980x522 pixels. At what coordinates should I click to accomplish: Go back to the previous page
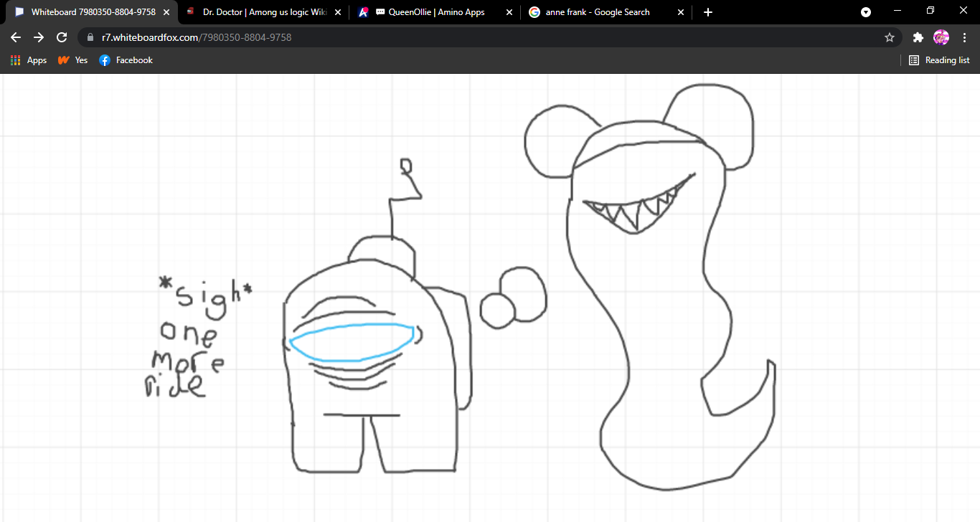point(16,37)
